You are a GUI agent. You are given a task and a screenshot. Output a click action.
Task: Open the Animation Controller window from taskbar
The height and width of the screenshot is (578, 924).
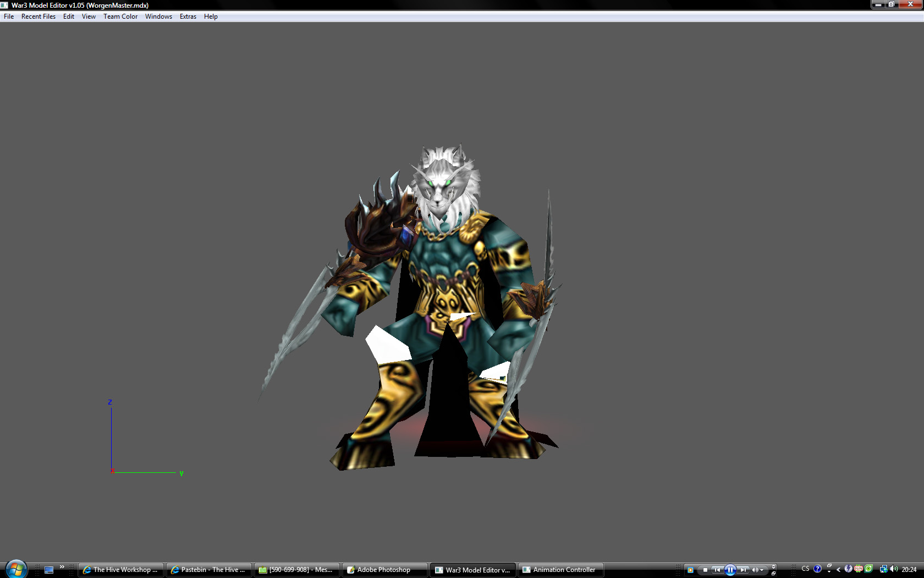tap(561, 570)
